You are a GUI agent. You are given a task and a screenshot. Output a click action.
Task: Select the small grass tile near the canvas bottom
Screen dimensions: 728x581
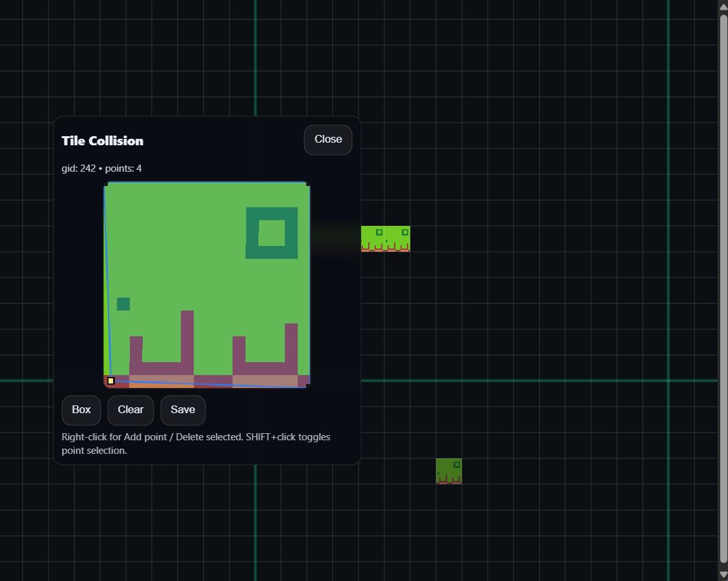click(449, 471)
